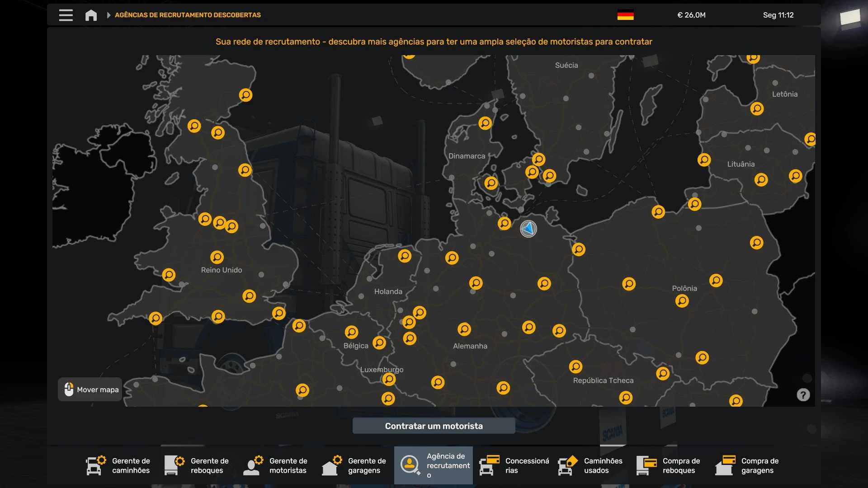Image resolution: width=868 pixels, height=488 pixels.
Task: Click the German flag icon
Action: (x=625, y=15)
